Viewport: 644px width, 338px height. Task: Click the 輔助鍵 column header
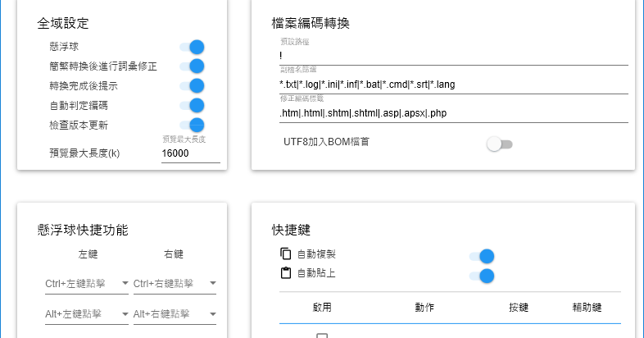pos(587,308)
